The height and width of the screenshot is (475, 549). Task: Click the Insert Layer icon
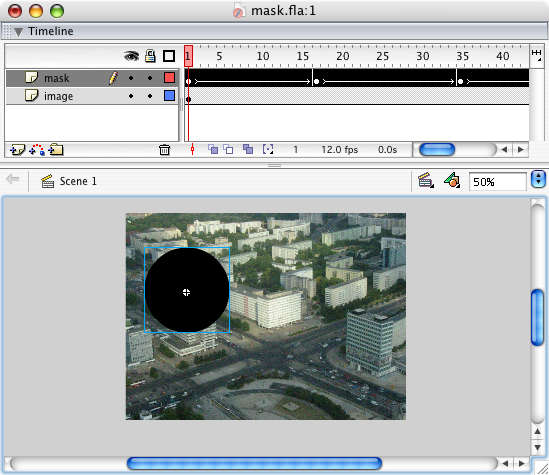[17, 150]
